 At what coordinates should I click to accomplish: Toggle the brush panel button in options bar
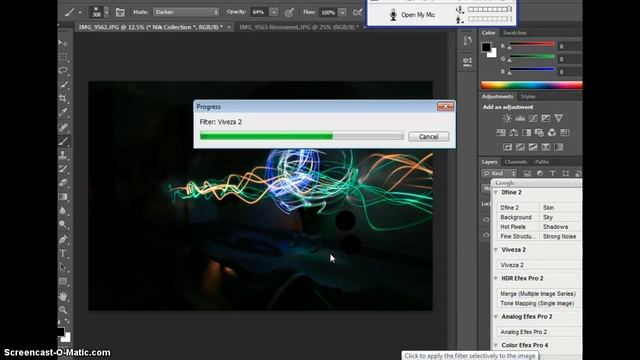click(120, 12)
